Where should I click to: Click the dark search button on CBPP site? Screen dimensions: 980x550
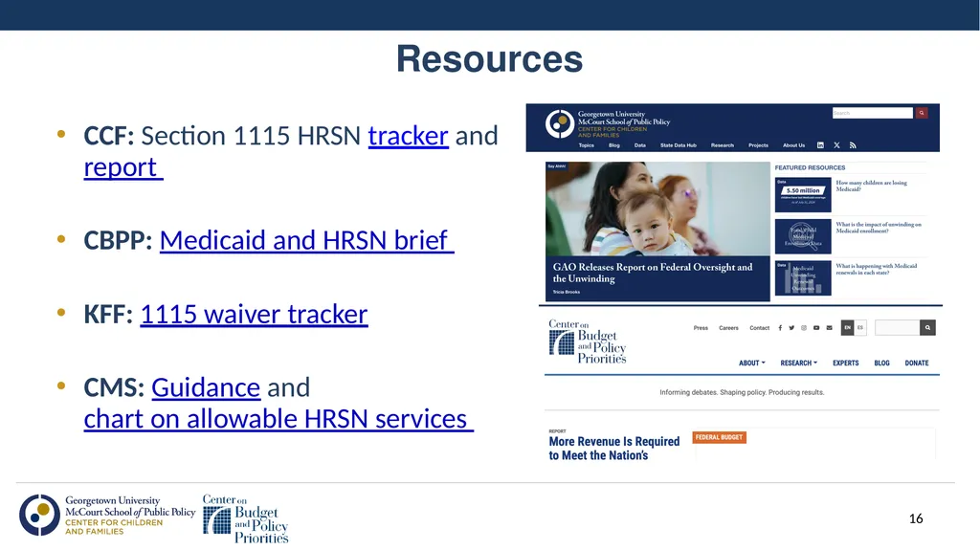click(x=927, y=327)
